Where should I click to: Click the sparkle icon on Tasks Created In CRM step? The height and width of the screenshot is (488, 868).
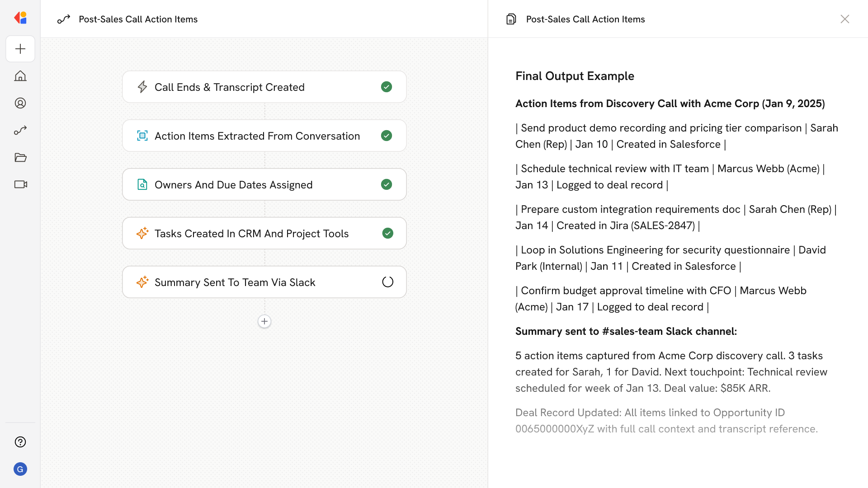142,233
